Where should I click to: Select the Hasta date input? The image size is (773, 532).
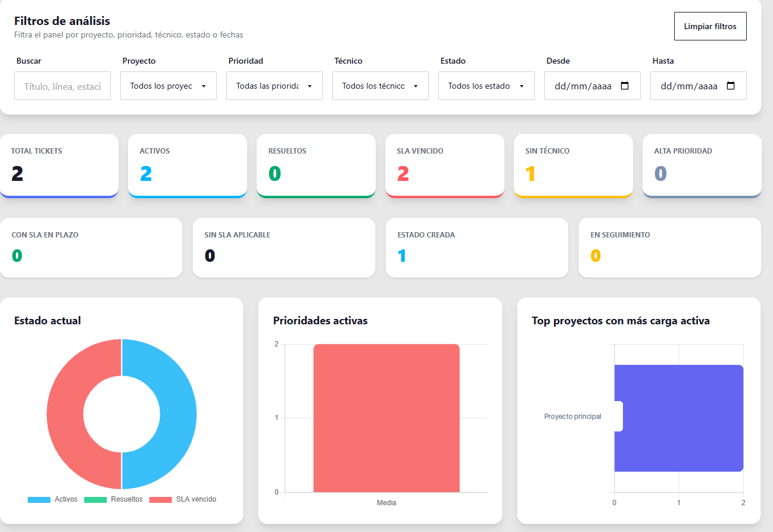pyautogui.click(x=699, y=86)
